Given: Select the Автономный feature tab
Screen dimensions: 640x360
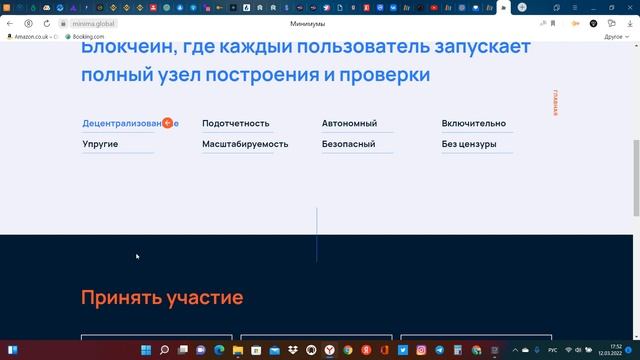Looking at the screenshot, I should pyautogui.click(x=349, y=123).
